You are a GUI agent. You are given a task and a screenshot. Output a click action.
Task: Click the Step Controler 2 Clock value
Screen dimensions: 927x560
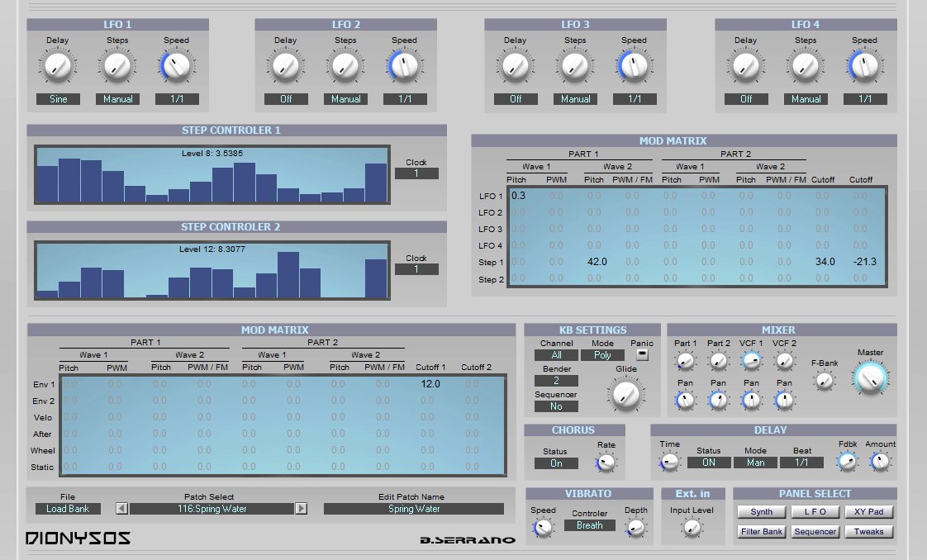click(x=416, y=269)
